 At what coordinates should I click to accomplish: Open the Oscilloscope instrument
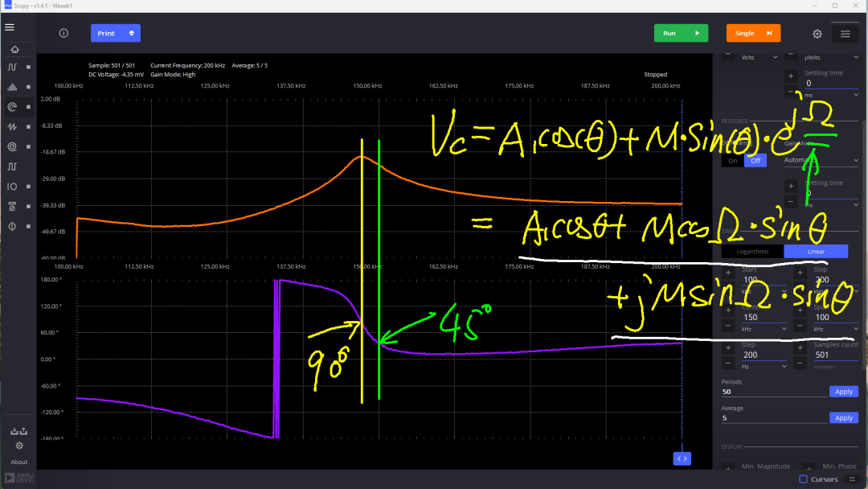[12, 67]
